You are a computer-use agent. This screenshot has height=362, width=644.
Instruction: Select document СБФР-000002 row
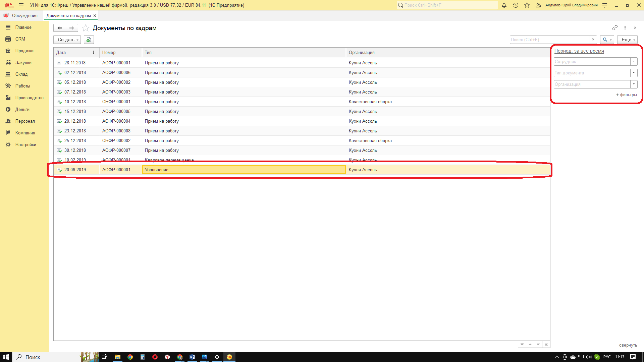(302, 140)
